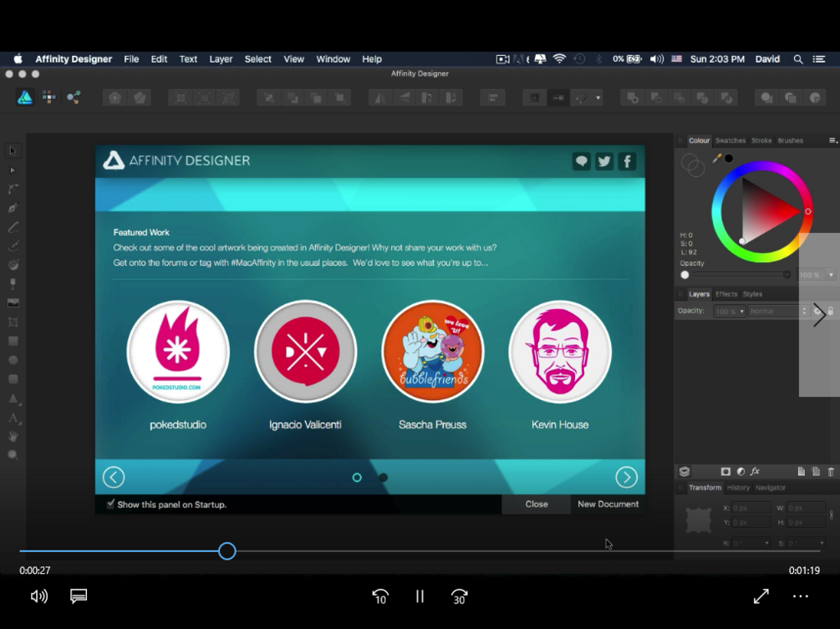Open the layer blend mode Normal dropdown
Image resolution: width=840 pixels, height=629 pixels.
[777, 311]
